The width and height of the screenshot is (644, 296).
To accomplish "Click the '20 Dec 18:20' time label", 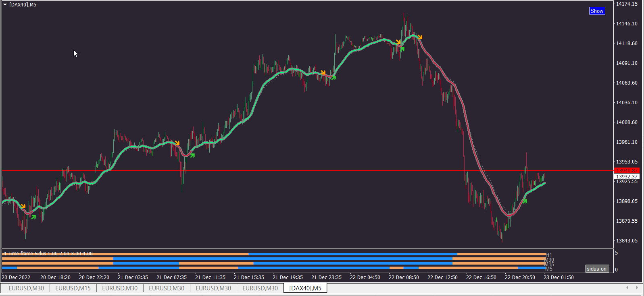I will [55, 277].
